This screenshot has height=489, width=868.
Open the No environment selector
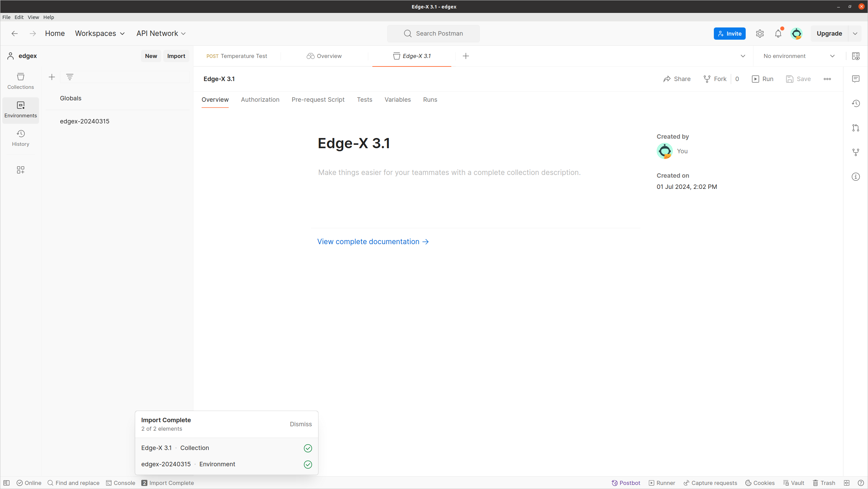(x=799, y=56)
